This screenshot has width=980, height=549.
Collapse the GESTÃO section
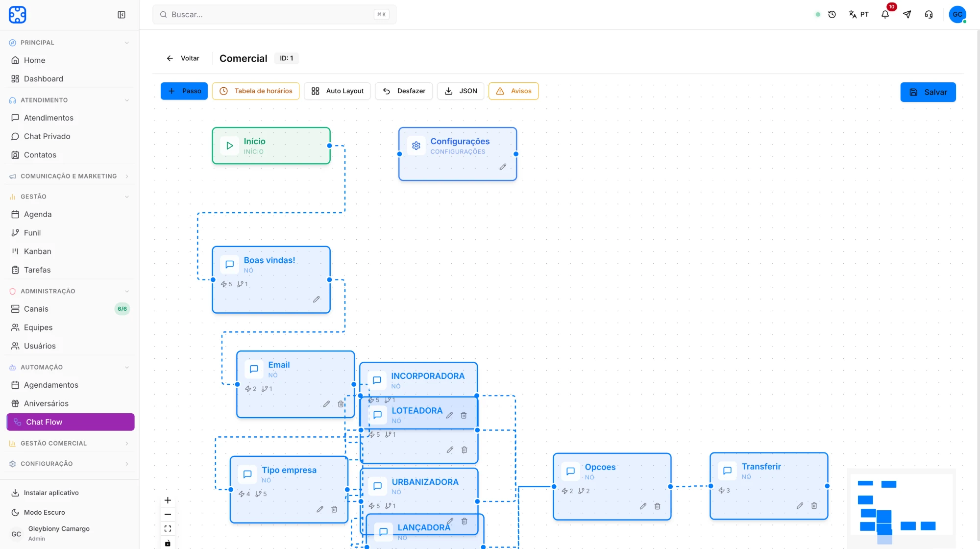(x=127, y=197)
